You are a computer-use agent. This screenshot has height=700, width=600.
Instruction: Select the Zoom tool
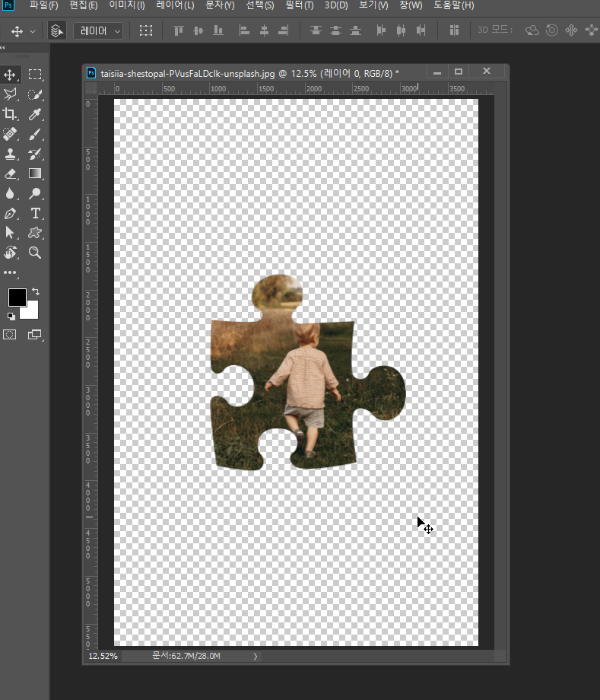tap(35, 253)
